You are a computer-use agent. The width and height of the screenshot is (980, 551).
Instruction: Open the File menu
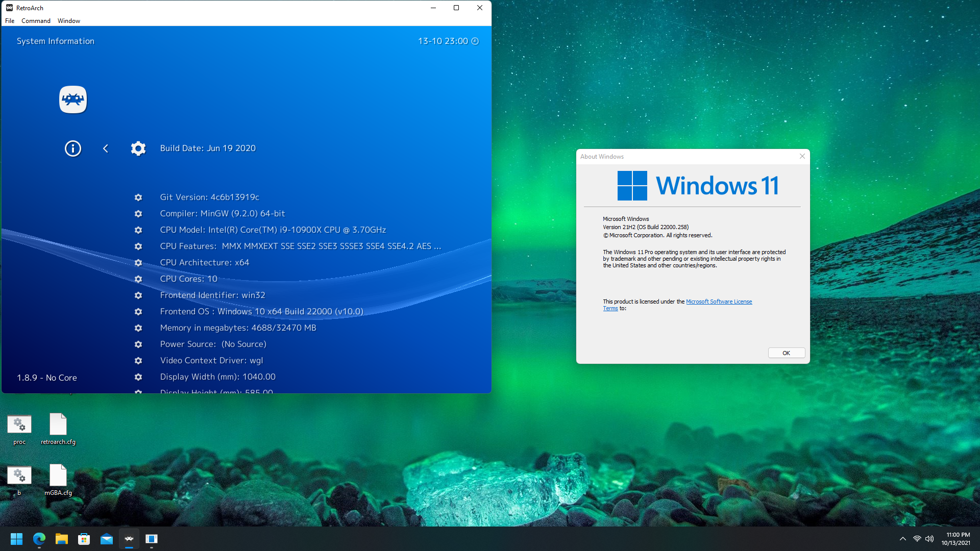pyautogui.click(x=10, y=21)
